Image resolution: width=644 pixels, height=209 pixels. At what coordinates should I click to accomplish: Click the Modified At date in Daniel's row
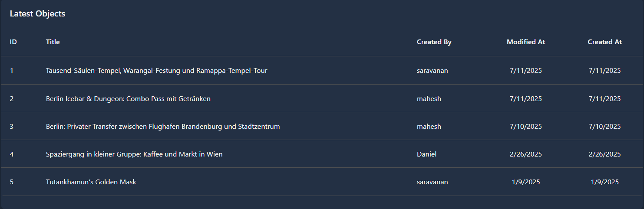click(x=525, y=154)
